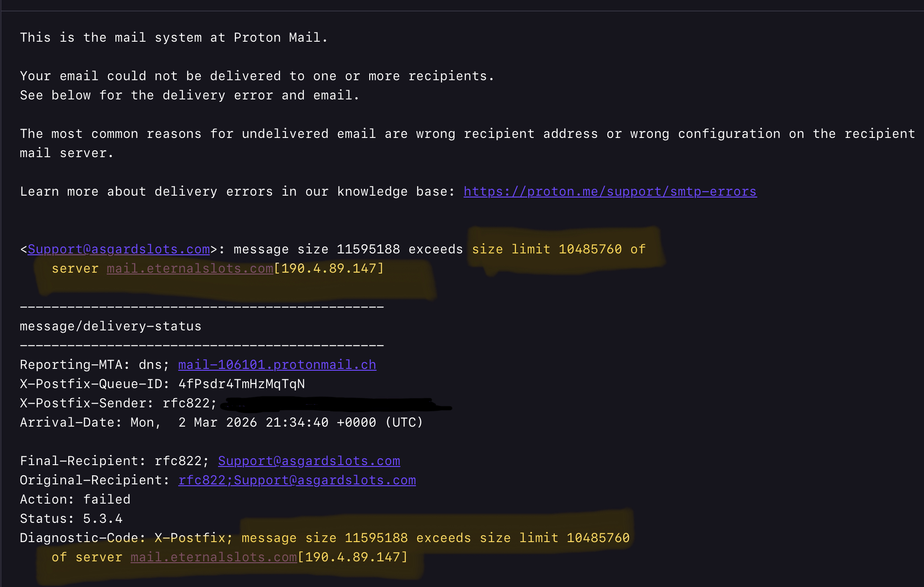Click the first highlighted 'size limit 10485760' text
924x587 pixels.
(x=547, y=249)
